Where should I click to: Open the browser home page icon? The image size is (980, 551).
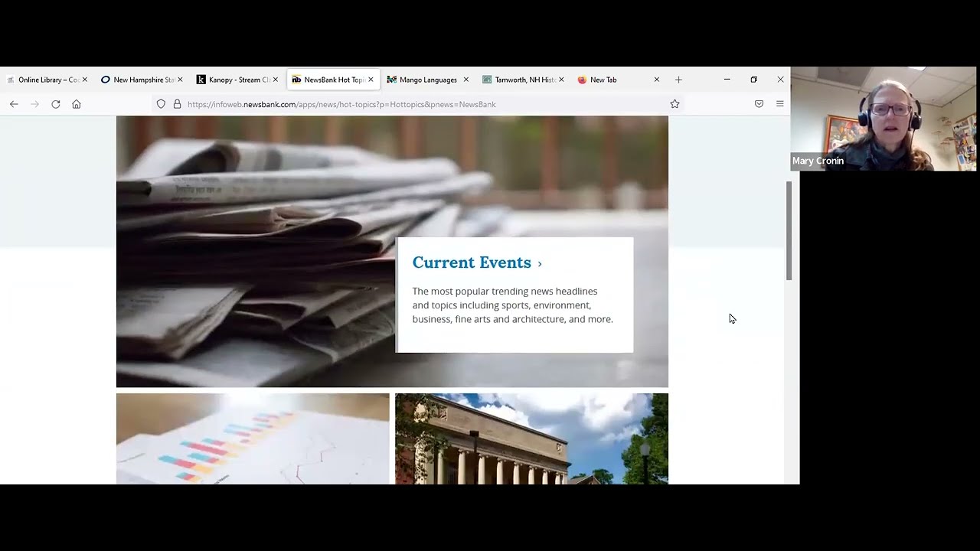click(x=77, y=104)
